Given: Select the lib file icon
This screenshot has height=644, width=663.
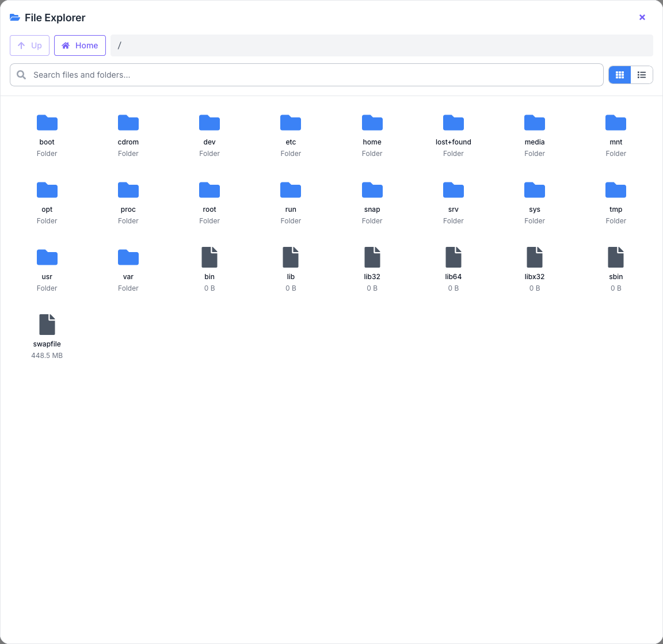Looking at the screenshot, I should coord(291,257).
